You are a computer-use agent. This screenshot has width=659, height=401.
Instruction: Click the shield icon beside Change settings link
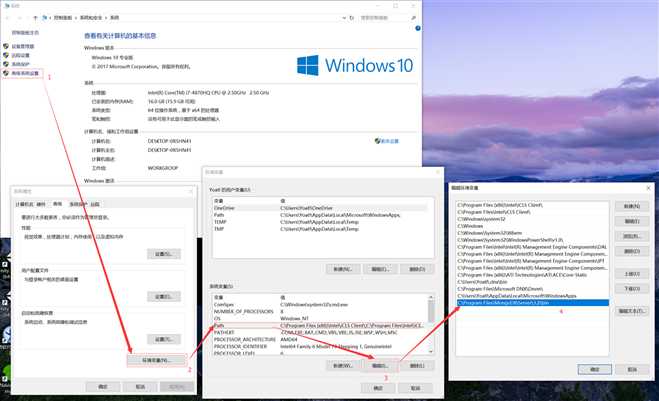click(377, 141)
